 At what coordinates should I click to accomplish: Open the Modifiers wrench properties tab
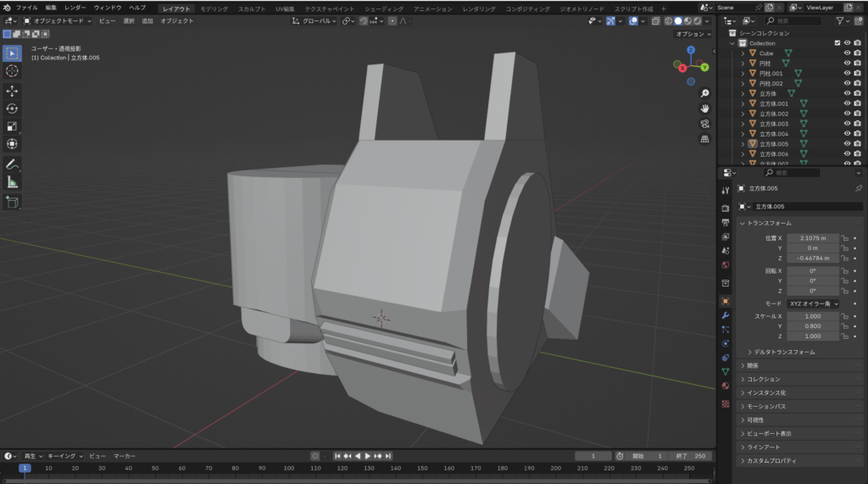click(x=725, y=315)
